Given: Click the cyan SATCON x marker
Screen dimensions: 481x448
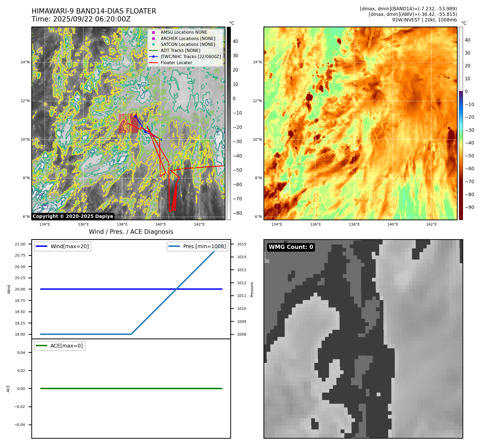Looking at the screenshot, I should 153,44.
